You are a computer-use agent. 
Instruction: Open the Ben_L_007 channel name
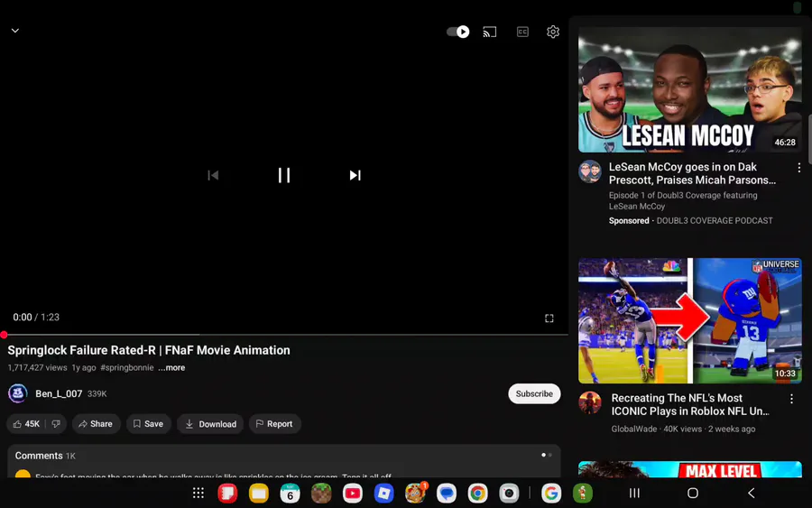click(x=59, y=393)
